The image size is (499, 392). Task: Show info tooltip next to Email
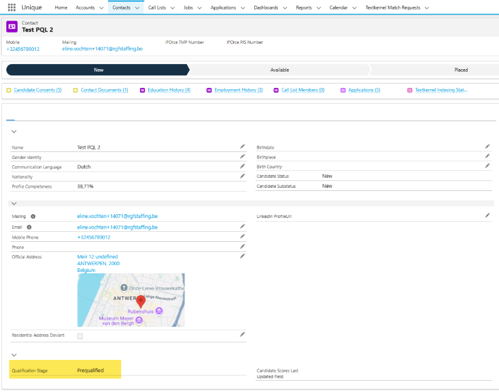click(29, 227)
